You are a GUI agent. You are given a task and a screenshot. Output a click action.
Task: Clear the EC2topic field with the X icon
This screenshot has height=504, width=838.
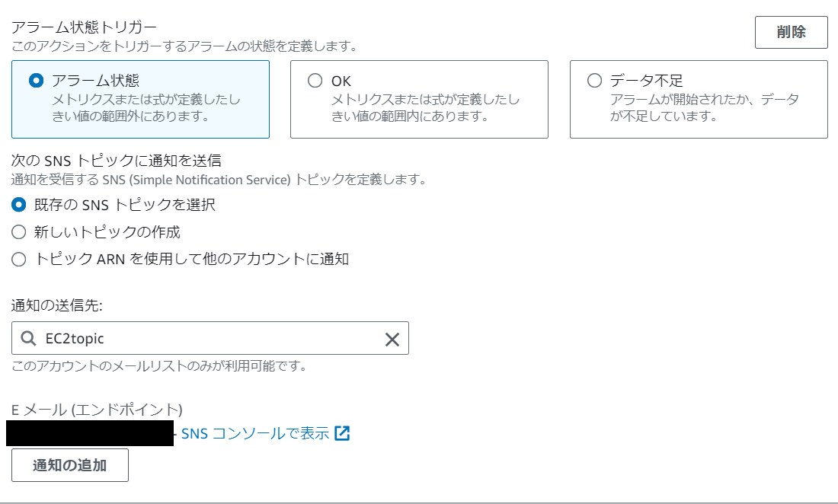tap(392, 339)
